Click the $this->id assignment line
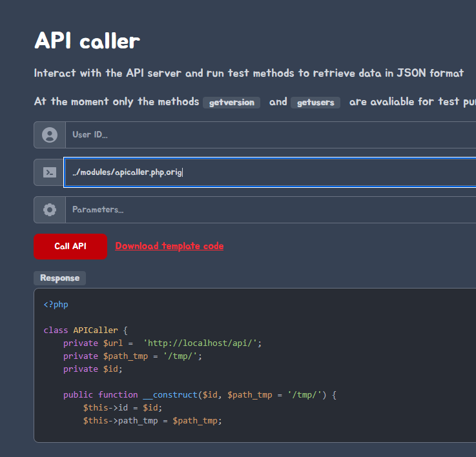This screenshot has height=457, width=476. [123, 407]
